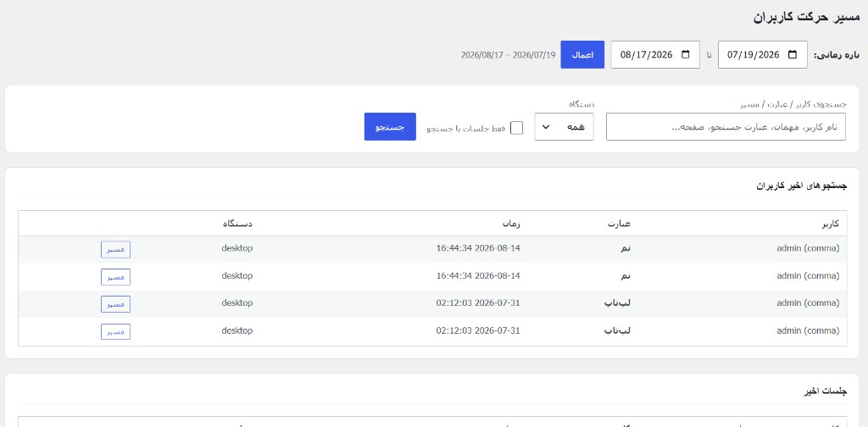868x427 pixels.
Task: Click مسیر button in first search row
Action: (x=115, y=249)
